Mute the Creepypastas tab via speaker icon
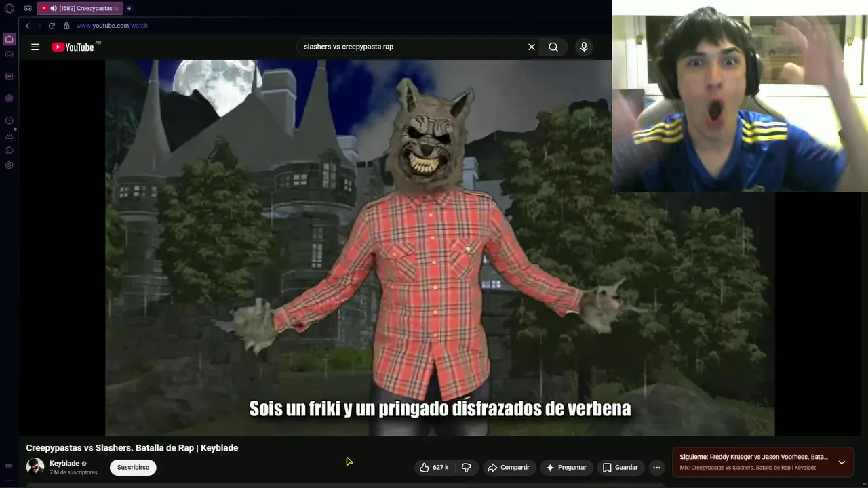The image size is (868, 488). pyautogui.click(x=53, y=9)
